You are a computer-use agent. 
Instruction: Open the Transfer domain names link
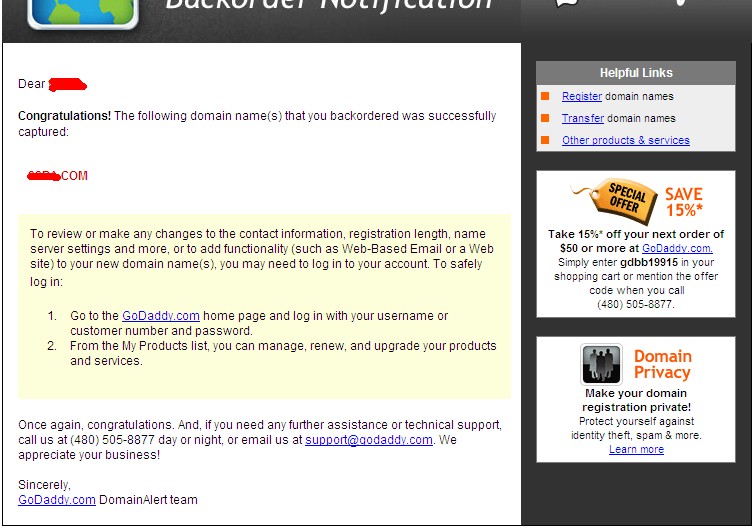tap(583, 118)
